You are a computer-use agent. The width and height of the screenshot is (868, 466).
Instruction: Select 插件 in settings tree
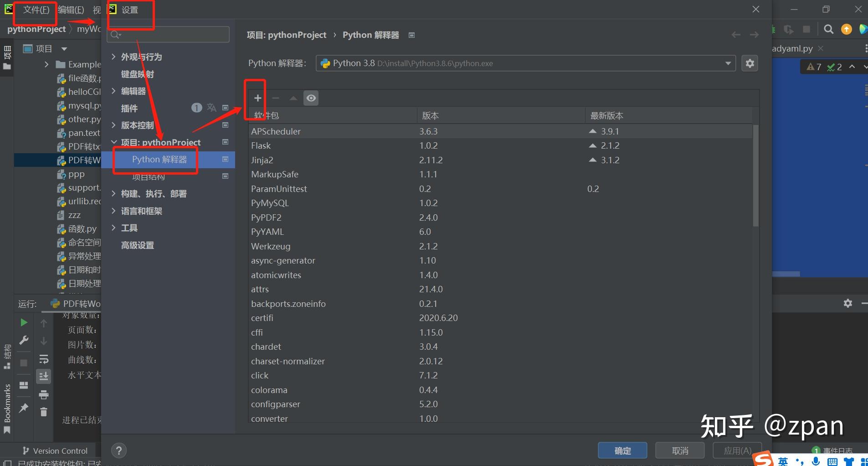coord(129,108)
